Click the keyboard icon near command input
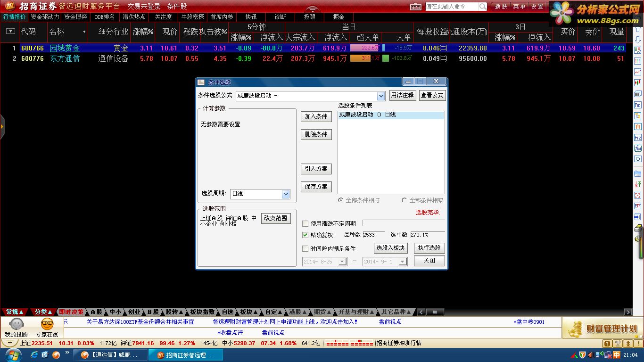The height and width of the screenshot is (362, 644). pyautogui.click(x=416, y=7)
